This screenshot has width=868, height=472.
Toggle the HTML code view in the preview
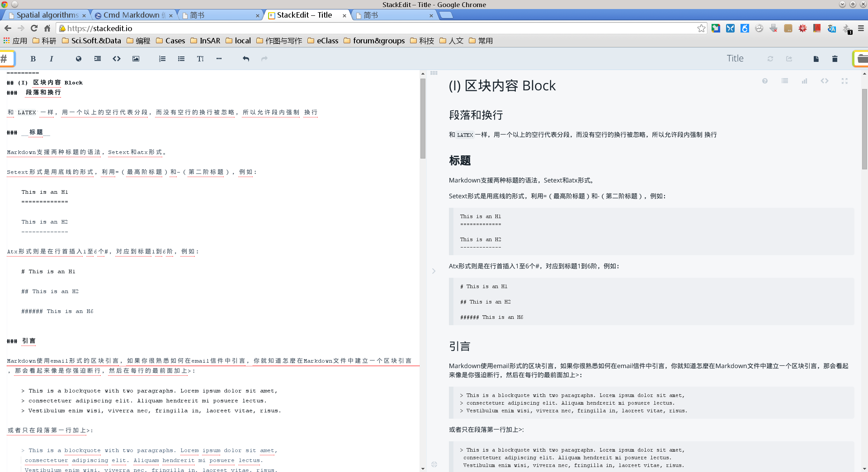pyautogui.click(x=824, y=81)
